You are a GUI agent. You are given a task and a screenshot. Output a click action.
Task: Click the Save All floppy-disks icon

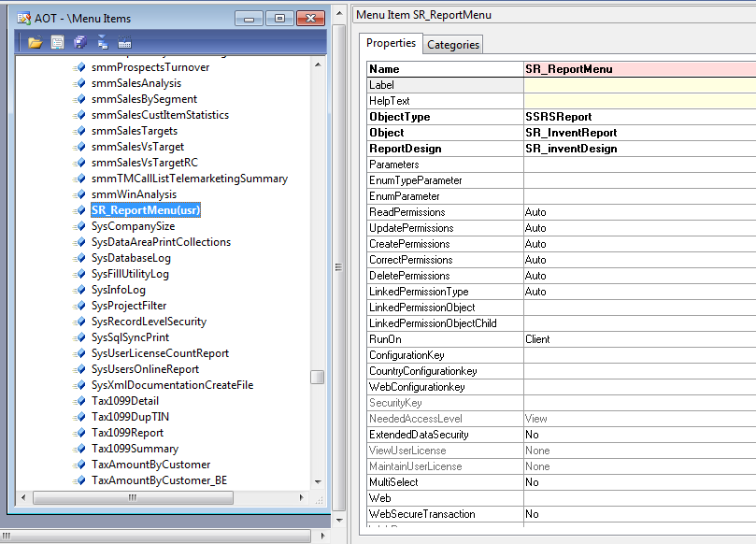pos(79,41)
